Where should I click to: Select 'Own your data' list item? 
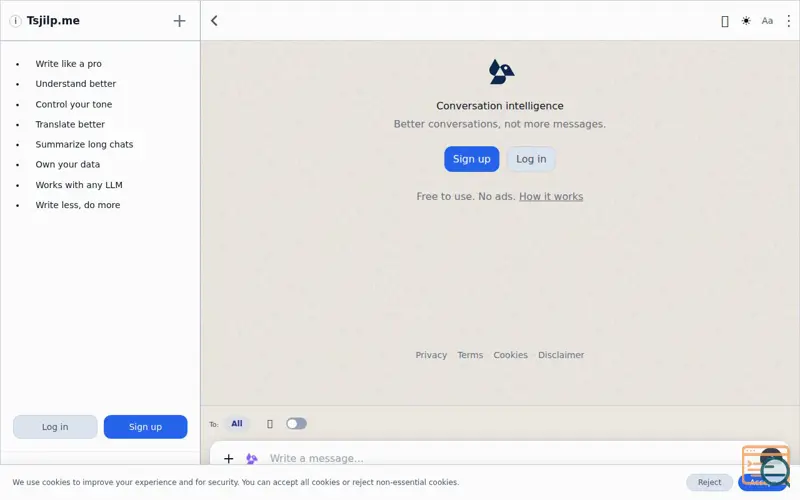[x=67, y=164]
